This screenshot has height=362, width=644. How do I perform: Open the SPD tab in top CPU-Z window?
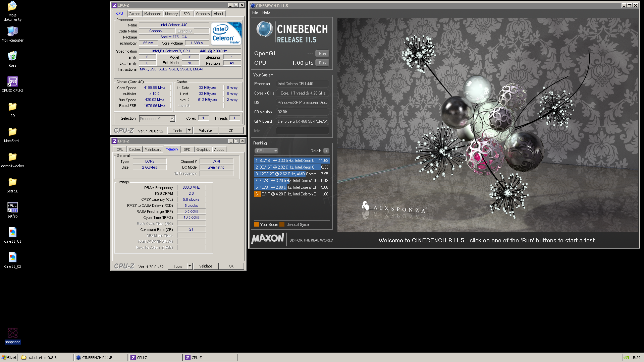pos(187,14)
